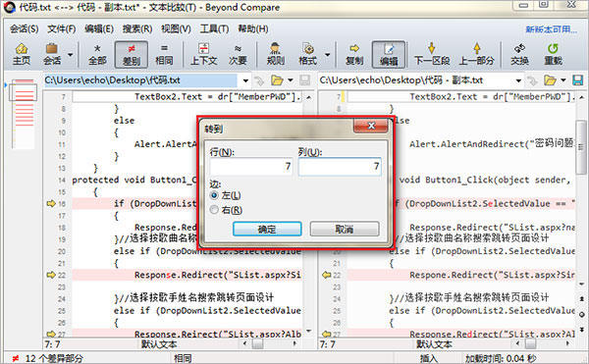Open the 文件(F) menu

(x=61, y=28)
